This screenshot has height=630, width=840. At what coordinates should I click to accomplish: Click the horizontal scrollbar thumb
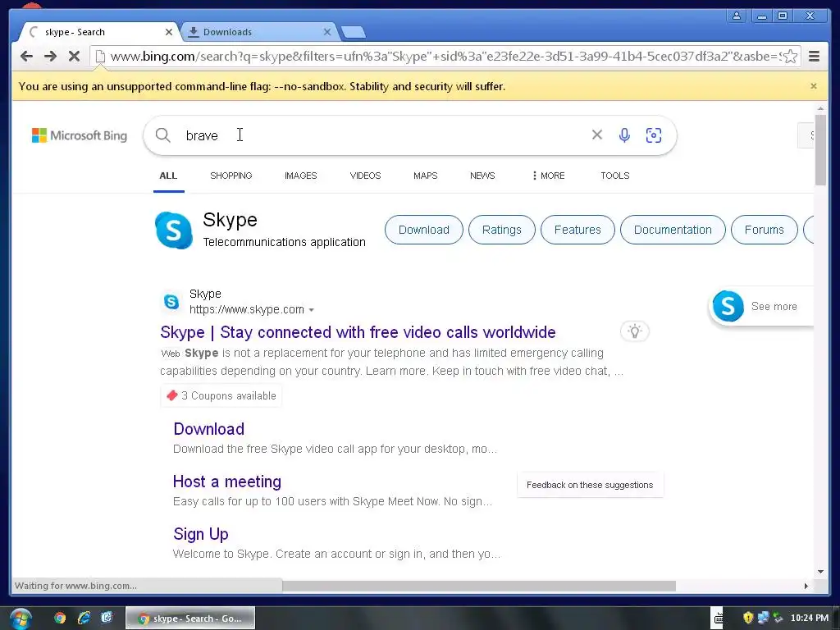click(x=479, y=586)
